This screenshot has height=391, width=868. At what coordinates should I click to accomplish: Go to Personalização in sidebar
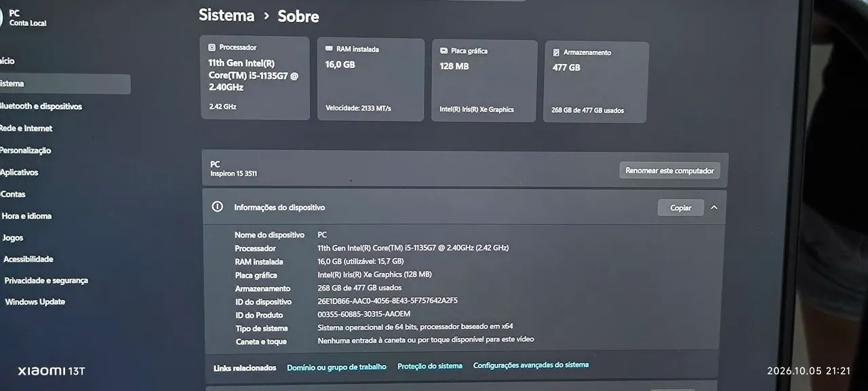(x=25, y=151)
